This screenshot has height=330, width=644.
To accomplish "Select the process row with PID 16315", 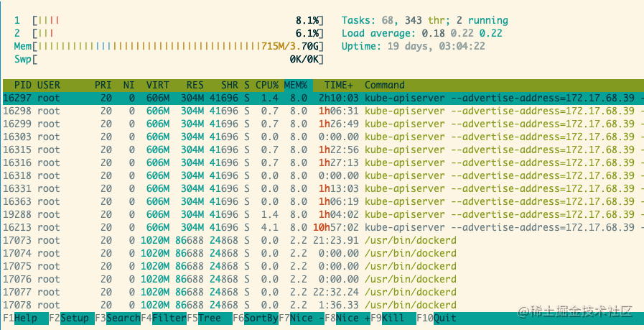I will tap(322, 150).
